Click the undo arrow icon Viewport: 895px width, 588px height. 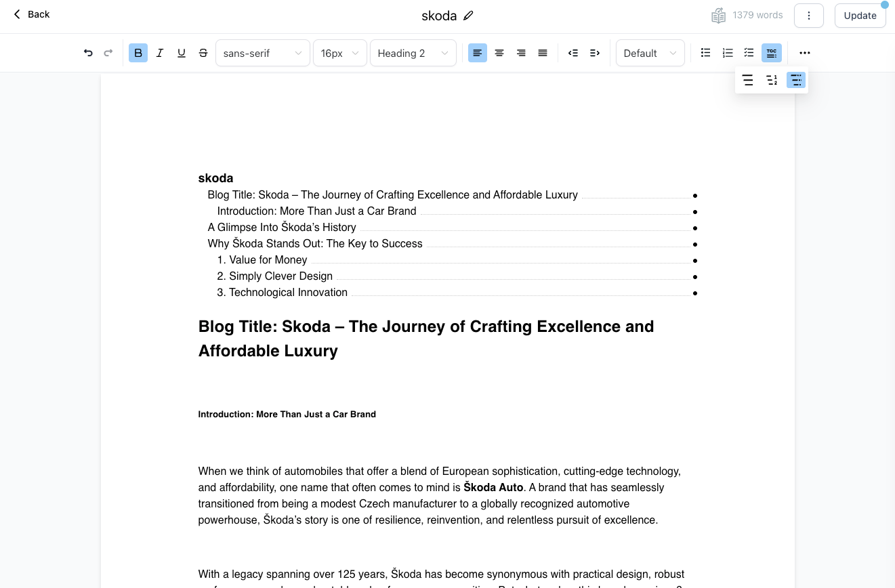[x=88, y=53]
